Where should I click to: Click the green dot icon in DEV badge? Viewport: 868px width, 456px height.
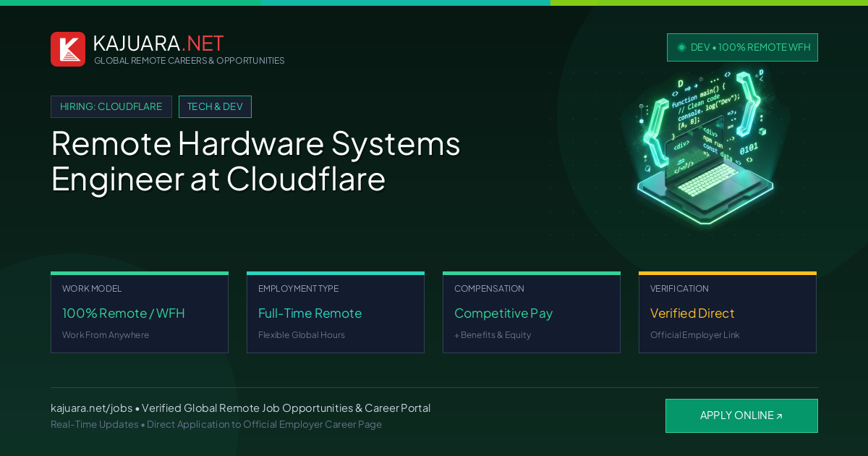(681, 47)
